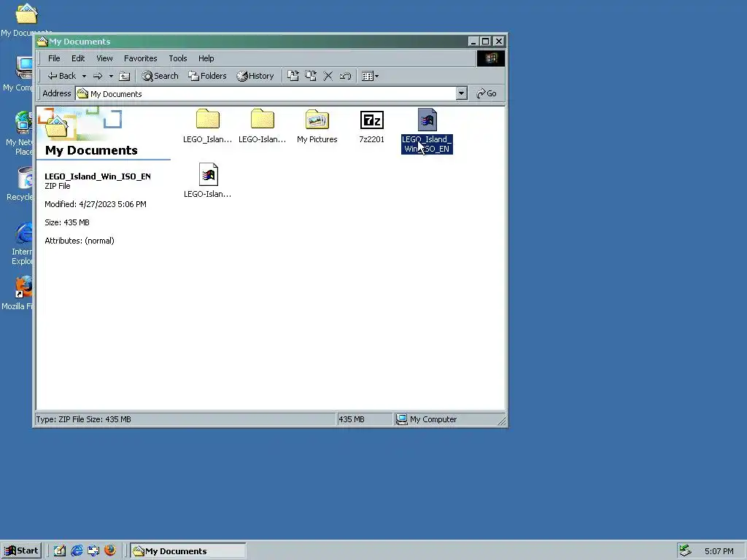Click the My Documents title bar icon
Screen dimensions: 747x560
click(x=42, y=42)
